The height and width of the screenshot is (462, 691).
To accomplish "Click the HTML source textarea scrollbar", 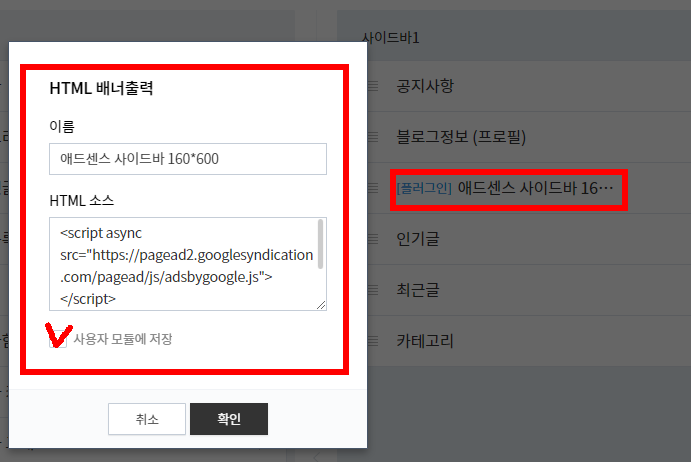I will 320,244.
